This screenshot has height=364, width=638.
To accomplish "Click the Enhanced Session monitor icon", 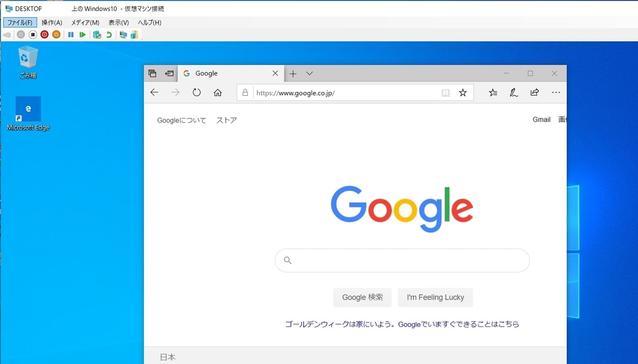I will point(123,35).
